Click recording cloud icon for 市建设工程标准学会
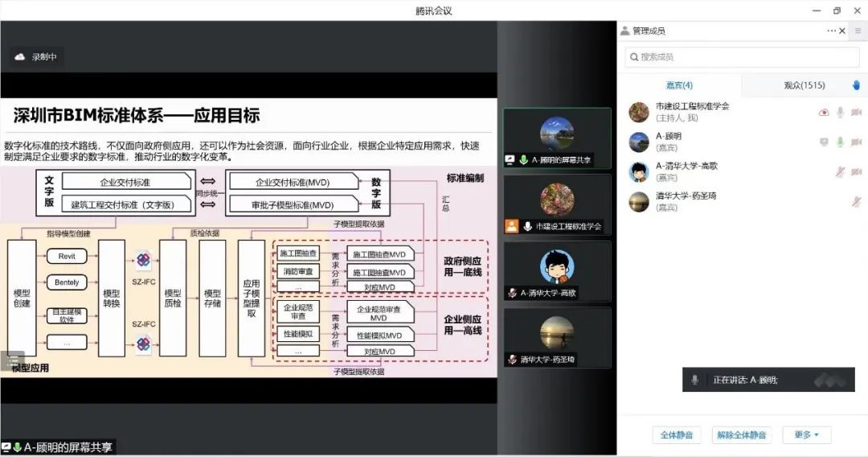This screenshot has height=457, width=868. (824, 113)
